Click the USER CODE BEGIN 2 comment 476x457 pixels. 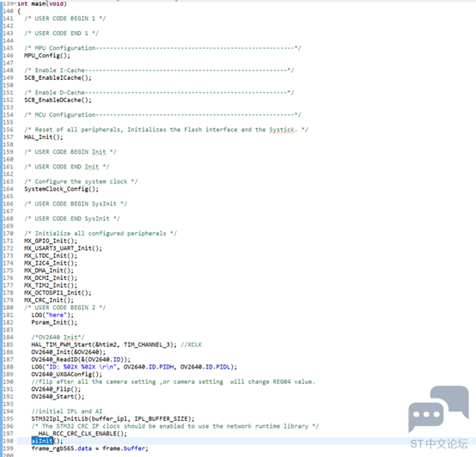(x=65, y=308)
